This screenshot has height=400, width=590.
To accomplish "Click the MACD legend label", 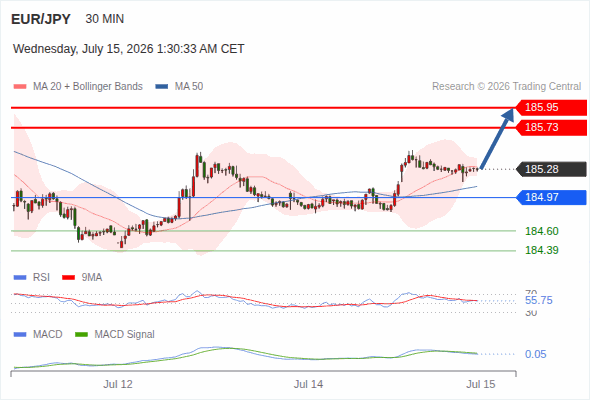I will (x=48, y=335).
